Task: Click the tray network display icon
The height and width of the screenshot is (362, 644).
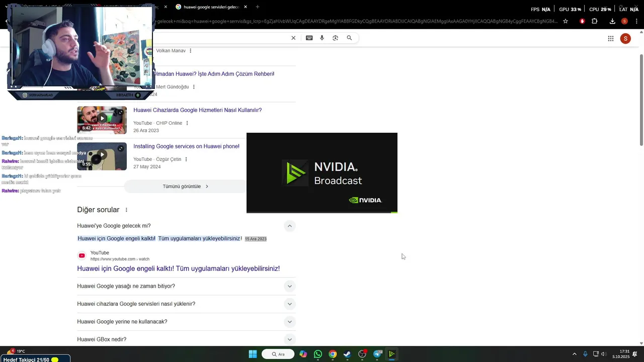Action: pos(595,354)
